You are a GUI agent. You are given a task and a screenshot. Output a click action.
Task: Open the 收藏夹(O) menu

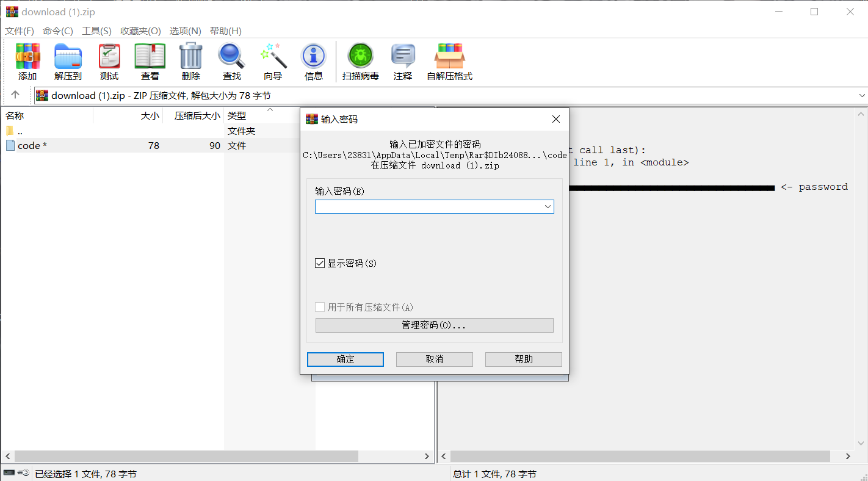point(140,31)
